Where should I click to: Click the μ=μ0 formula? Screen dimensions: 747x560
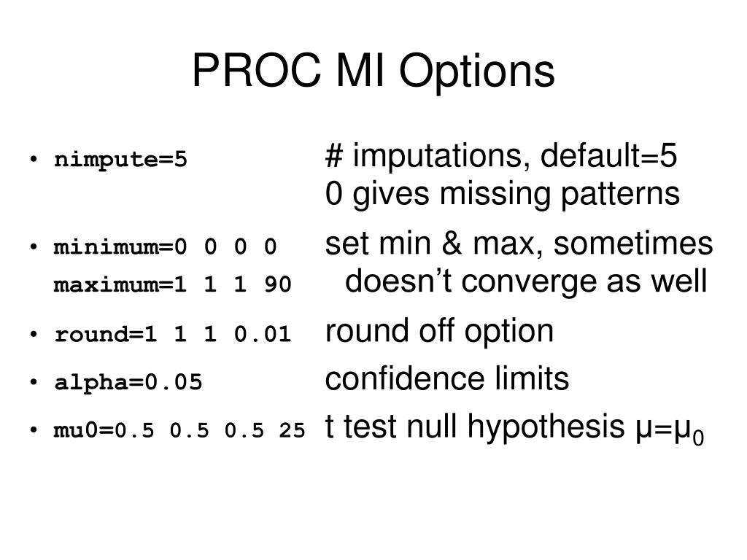click(x=670, y=430)
